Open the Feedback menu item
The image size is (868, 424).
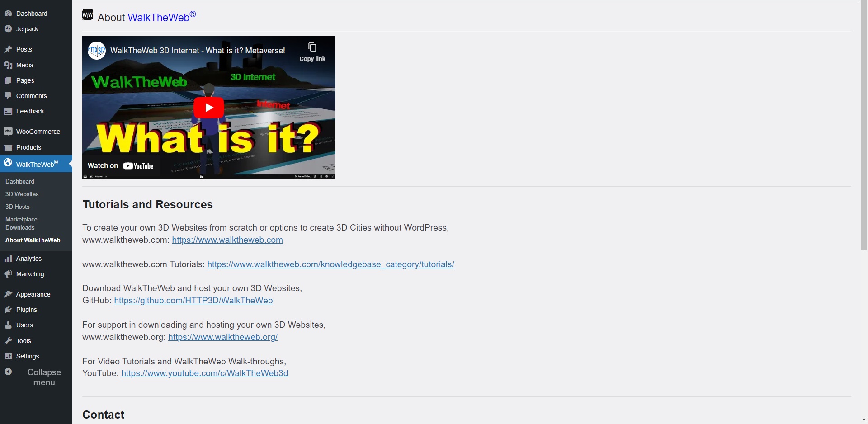tap(30, 111)
